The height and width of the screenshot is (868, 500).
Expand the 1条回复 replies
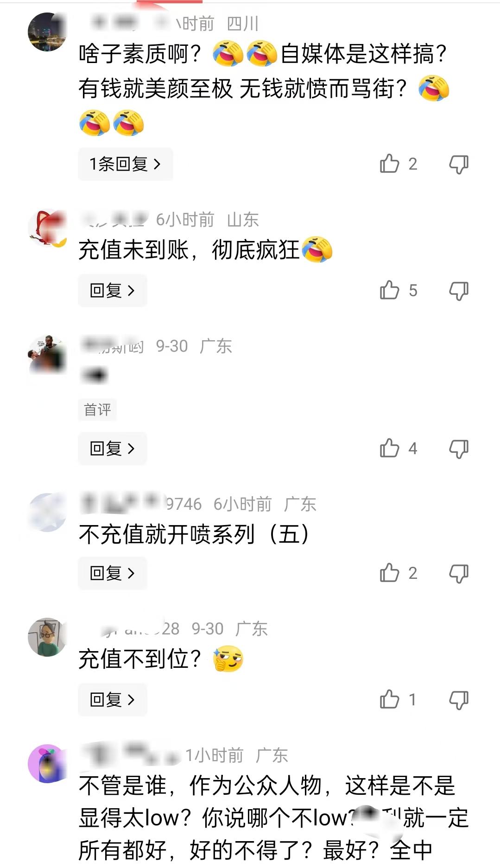(125, 164)
